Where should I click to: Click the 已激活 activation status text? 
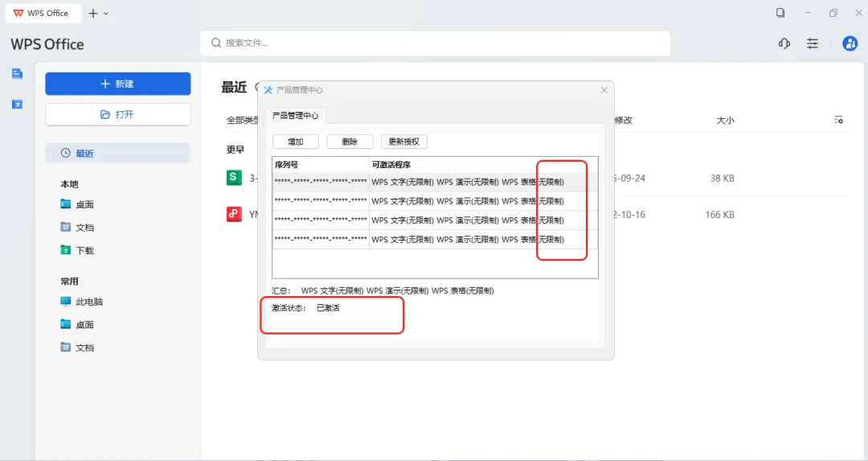pyautogui.click(x=328, y=308)
